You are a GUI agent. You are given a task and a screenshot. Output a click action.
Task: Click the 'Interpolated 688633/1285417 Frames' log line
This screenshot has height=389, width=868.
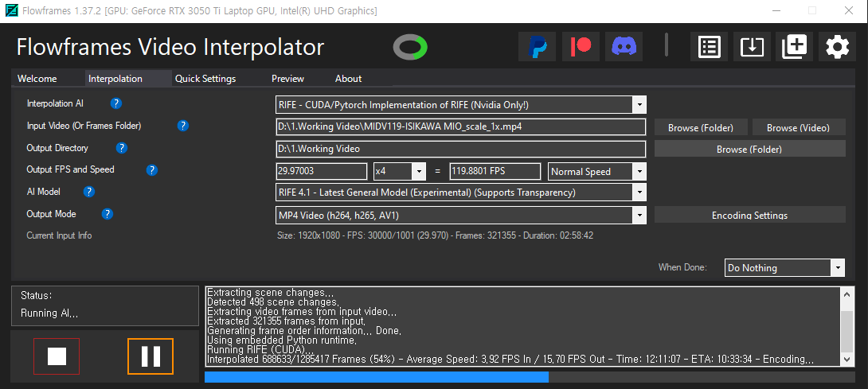point(510,359)
